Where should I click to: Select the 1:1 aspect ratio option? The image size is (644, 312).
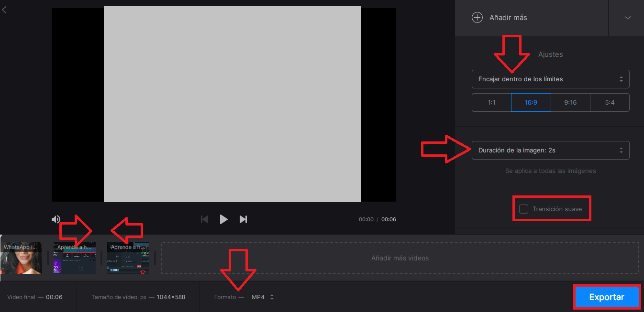click(x=491, y=102)
